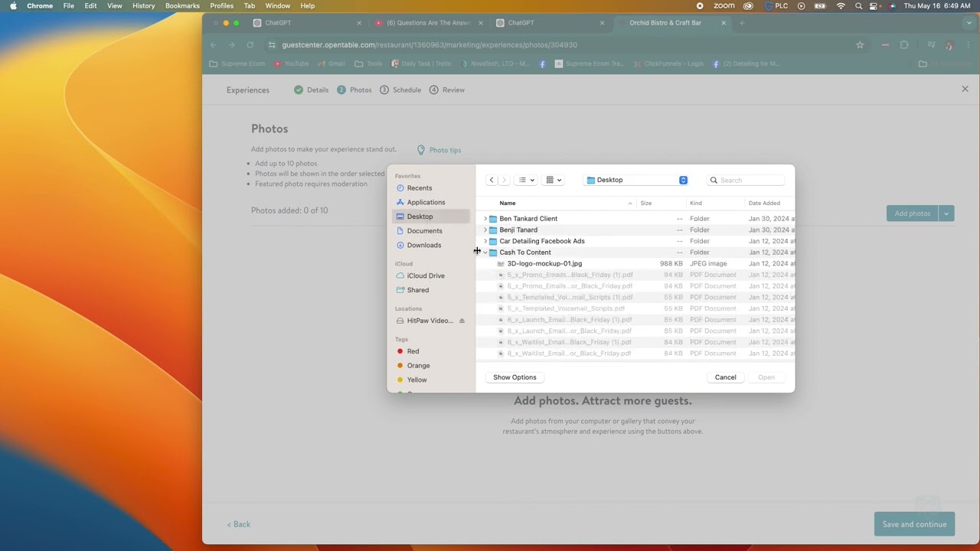Go to the Review step
Image resolution: width=980 pixels, height=551 pixels.
447,90
